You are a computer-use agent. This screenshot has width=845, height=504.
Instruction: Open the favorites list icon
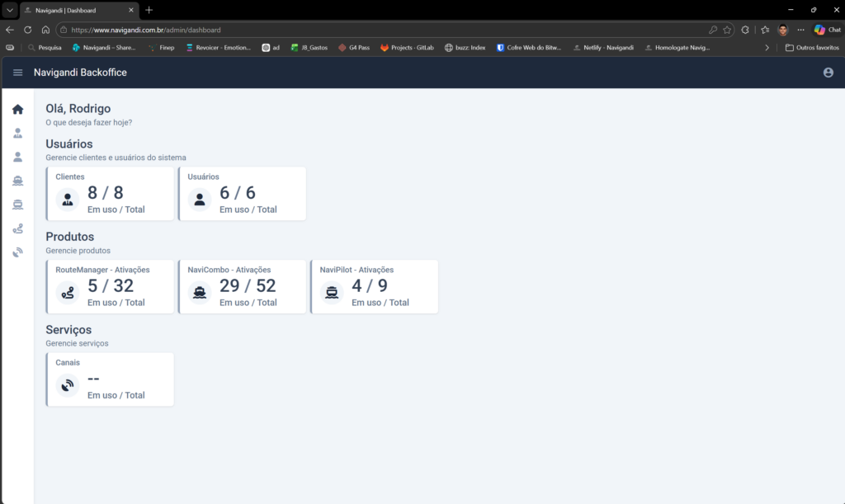coord(765,31)
